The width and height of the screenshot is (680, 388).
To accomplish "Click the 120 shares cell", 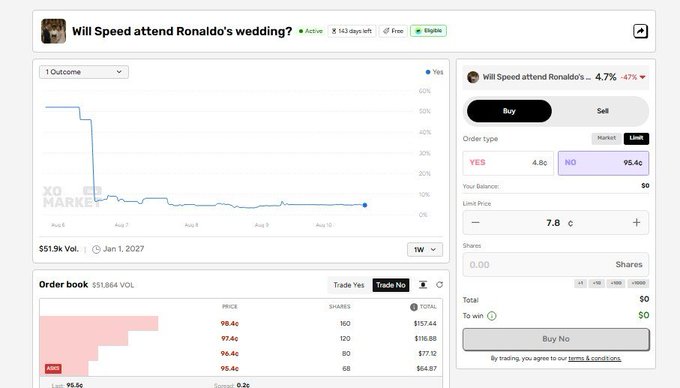I will click(x=345, y=339).
